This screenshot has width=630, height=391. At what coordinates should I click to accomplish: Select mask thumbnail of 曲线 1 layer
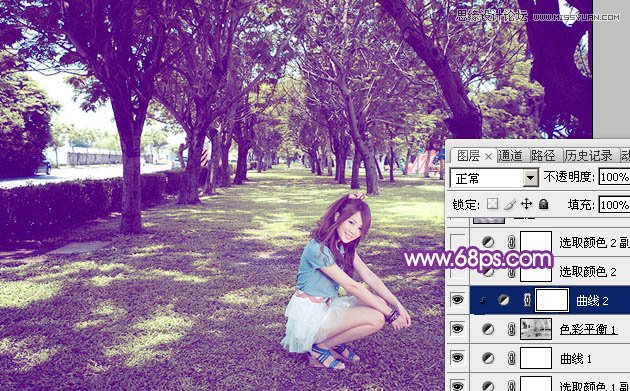(x=536, y=358)
